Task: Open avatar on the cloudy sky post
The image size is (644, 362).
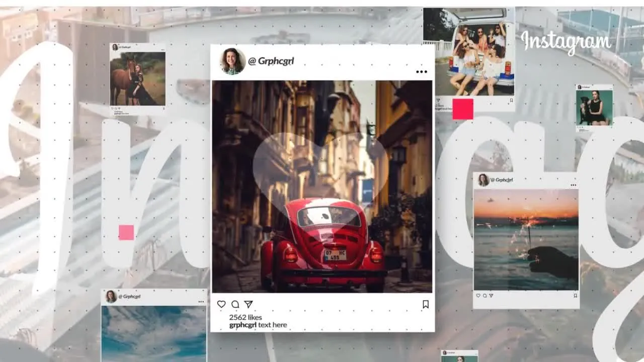Action: 111,297
